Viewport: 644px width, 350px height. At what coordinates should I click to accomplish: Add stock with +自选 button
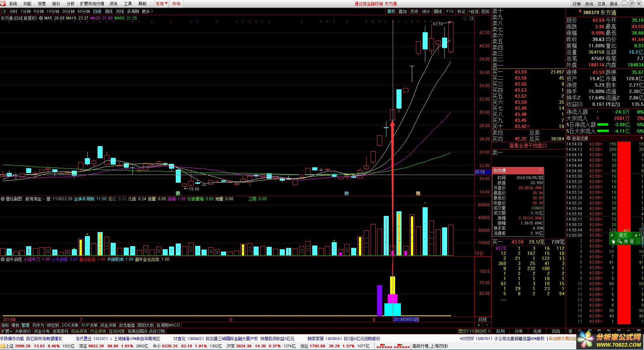[473, 11]
